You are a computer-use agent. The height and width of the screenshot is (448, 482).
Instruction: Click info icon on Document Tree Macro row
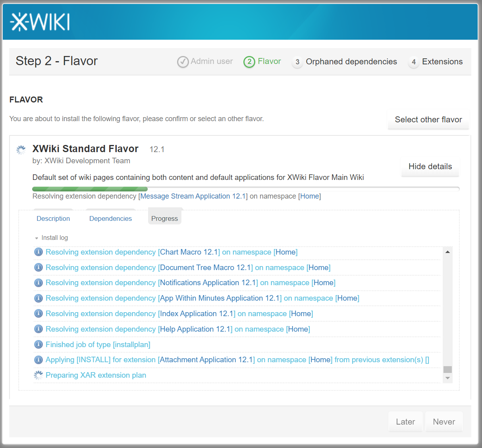point(39,268)
